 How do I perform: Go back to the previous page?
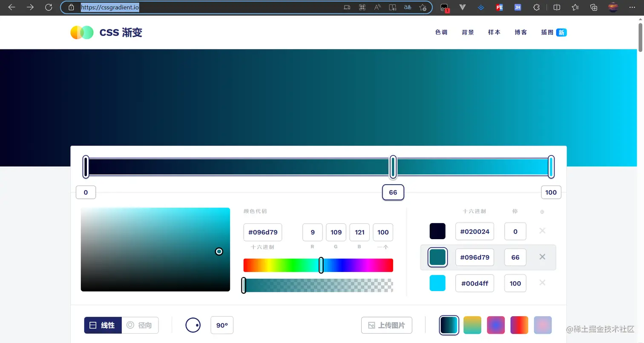pyautogui.click(x=11, y=7)
